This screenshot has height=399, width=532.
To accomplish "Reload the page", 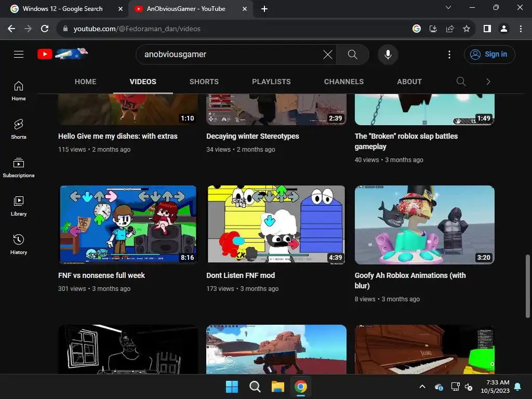I will [45, 29].
